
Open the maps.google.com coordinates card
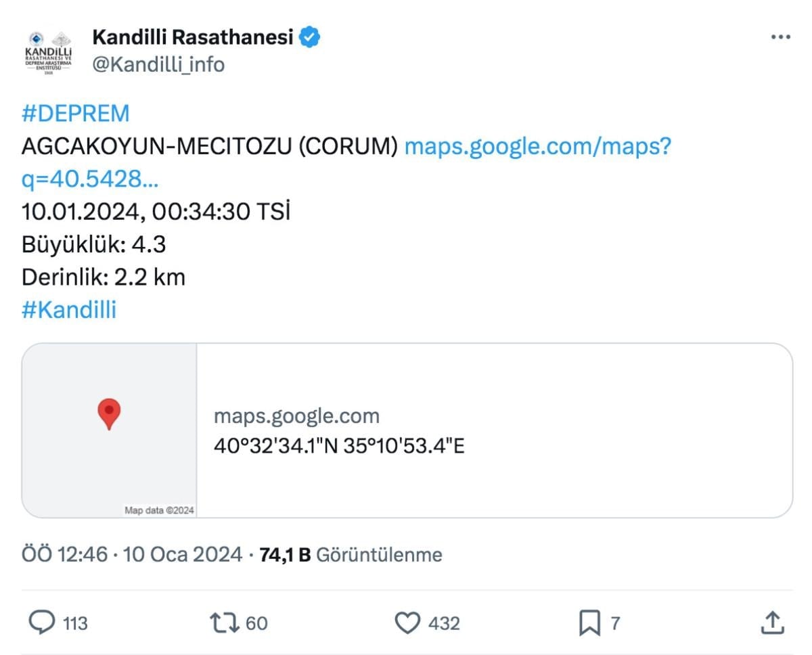(494, 430)
